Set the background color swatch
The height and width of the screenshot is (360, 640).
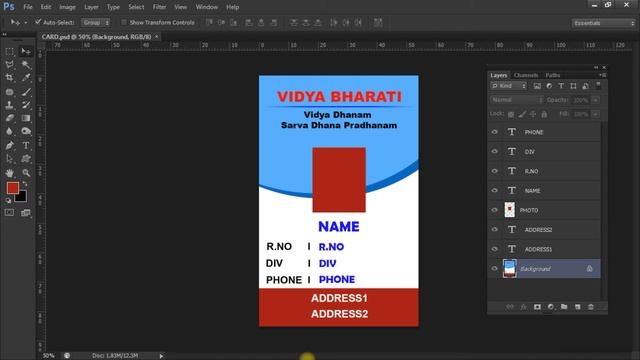point(22,198)
